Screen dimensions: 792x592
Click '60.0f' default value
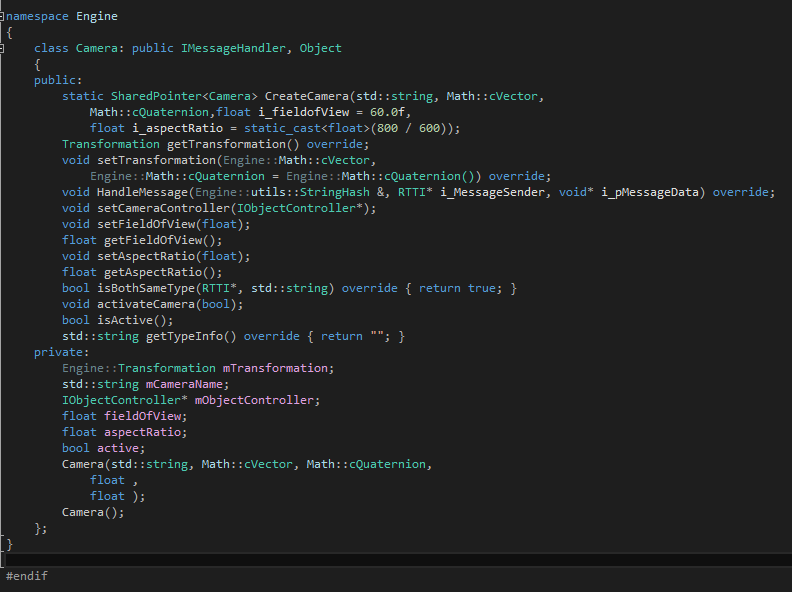[387, 112]
